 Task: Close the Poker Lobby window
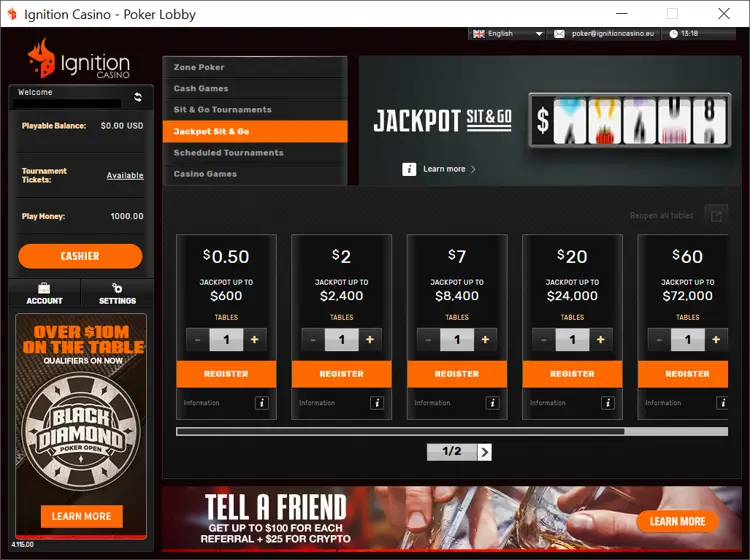click(724, 14)
